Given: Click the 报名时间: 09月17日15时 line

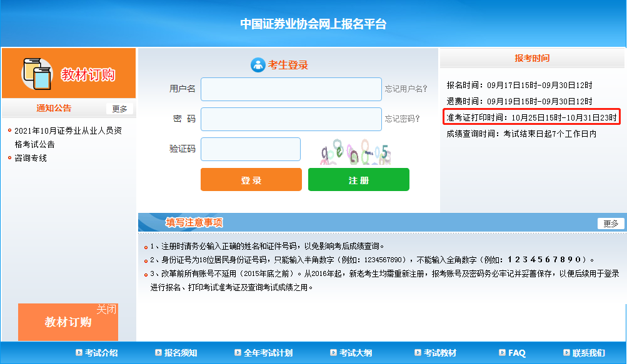Looking at the screenshot, I should coord(519,85).
